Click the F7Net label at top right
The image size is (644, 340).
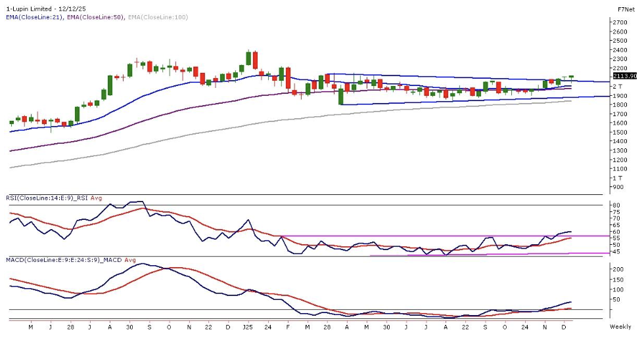tap(625, 9)
